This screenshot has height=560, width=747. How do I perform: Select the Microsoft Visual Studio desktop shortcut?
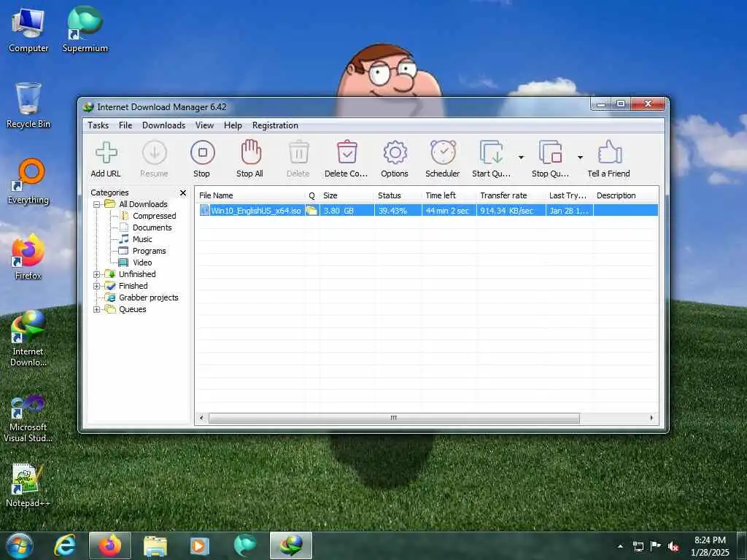28,419
